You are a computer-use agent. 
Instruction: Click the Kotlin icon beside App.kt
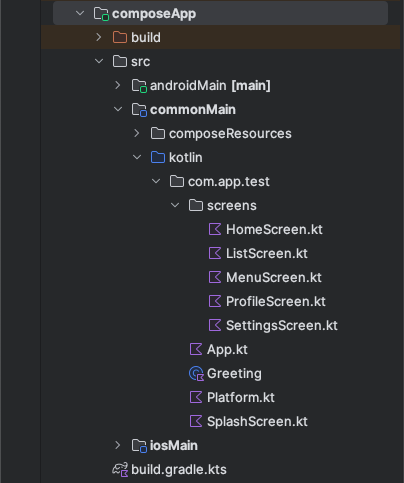coord(196,349)
